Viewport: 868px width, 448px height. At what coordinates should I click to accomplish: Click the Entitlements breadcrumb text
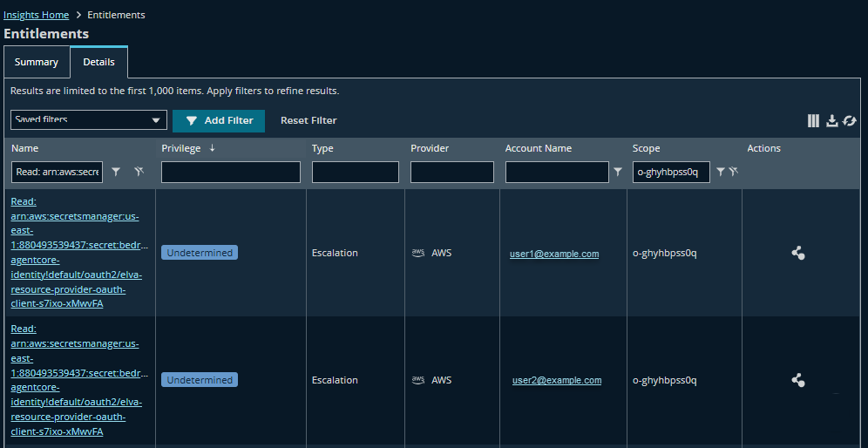pyautogui.click(x=116, y=15)
